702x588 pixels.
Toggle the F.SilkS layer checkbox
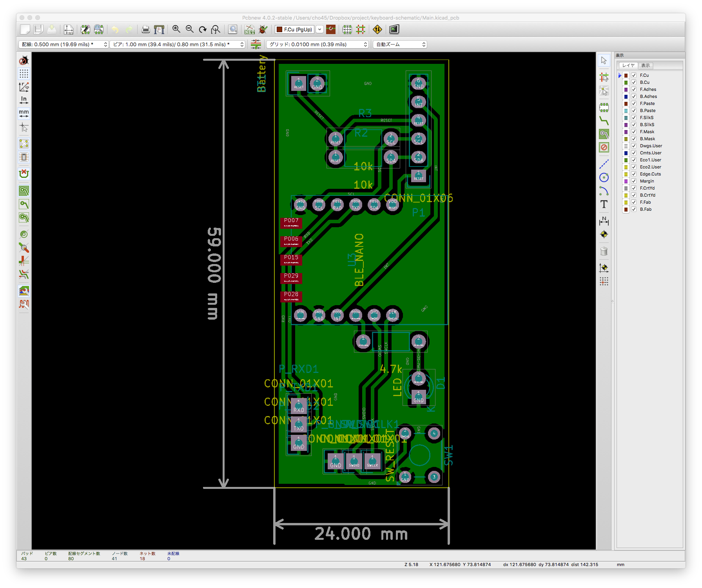pos(634,118)
